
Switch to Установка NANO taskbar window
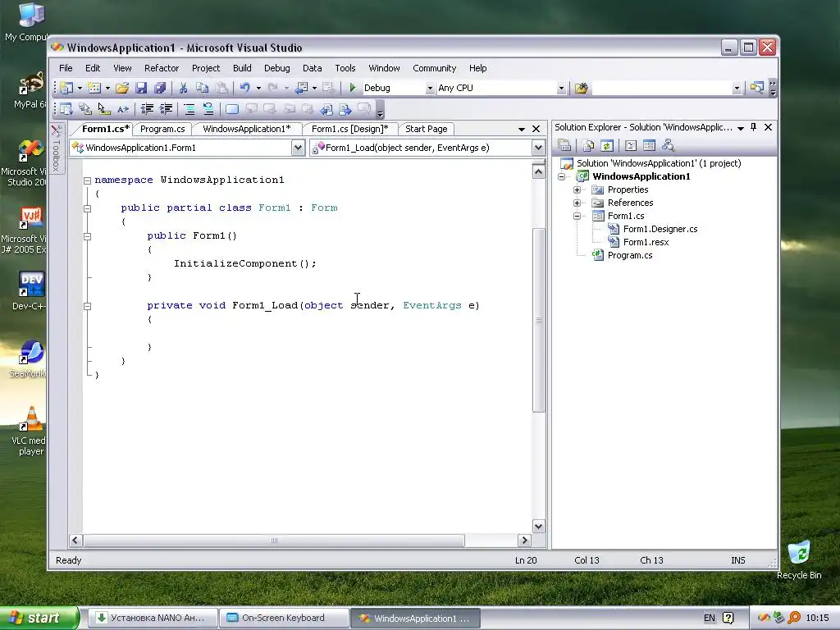click(x=153, y=618)
